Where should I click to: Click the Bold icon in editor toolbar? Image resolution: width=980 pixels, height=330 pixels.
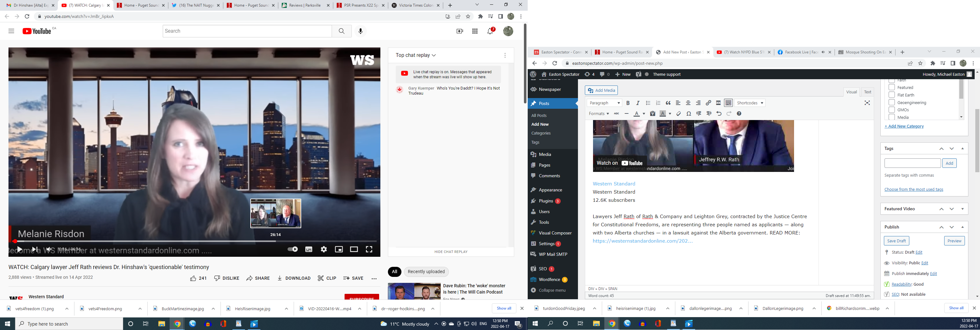pos(628,103)
